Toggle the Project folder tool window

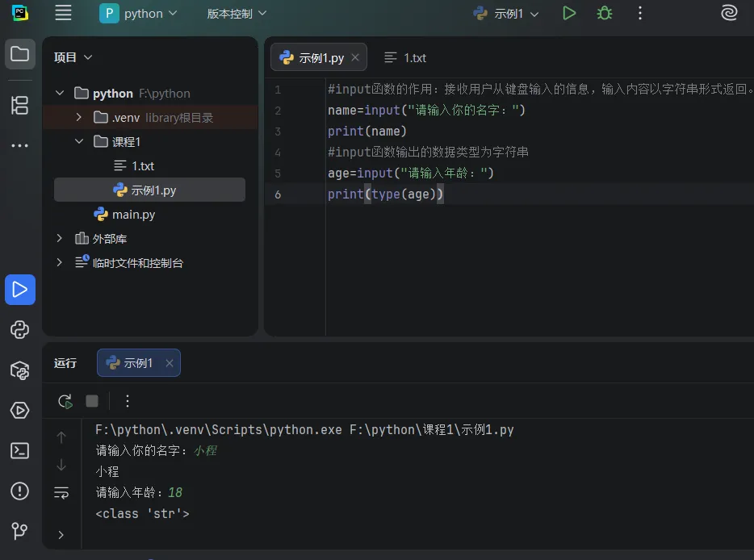[x=19, y=54]
